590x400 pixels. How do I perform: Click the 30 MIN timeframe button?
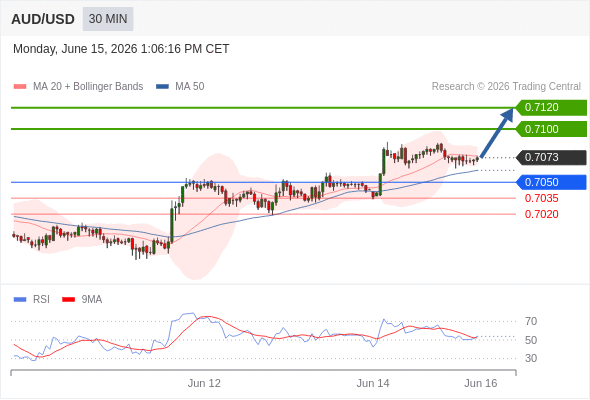click(108, 19)
